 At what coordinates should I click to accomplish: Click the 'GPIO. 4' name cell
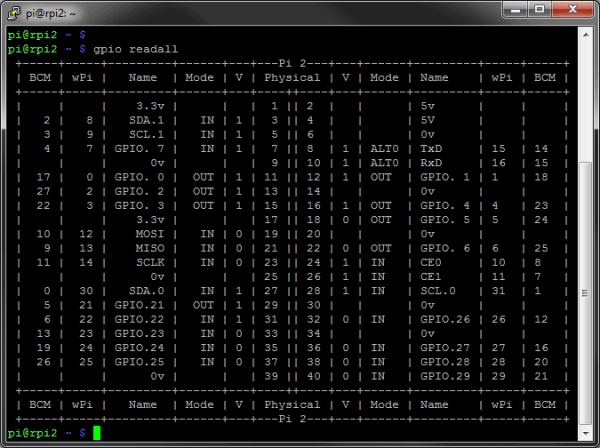tap(445, 205)
